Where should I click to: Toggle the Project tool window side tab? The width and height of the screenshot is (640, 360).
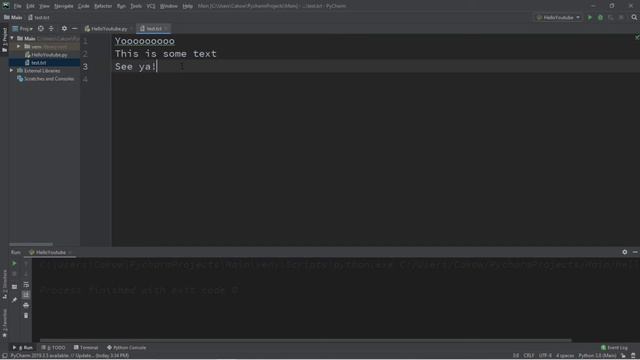click(x=4, y=40)
